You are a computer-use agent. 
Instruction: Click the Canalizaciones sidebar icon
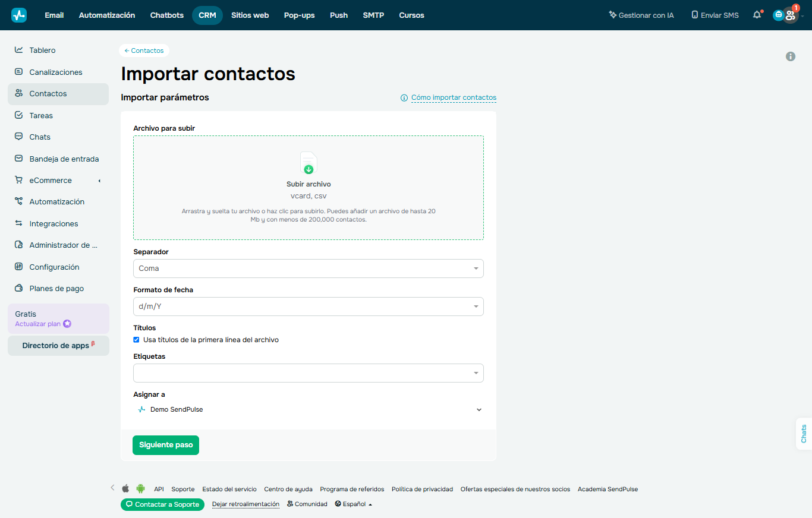(x=19, y=72)
